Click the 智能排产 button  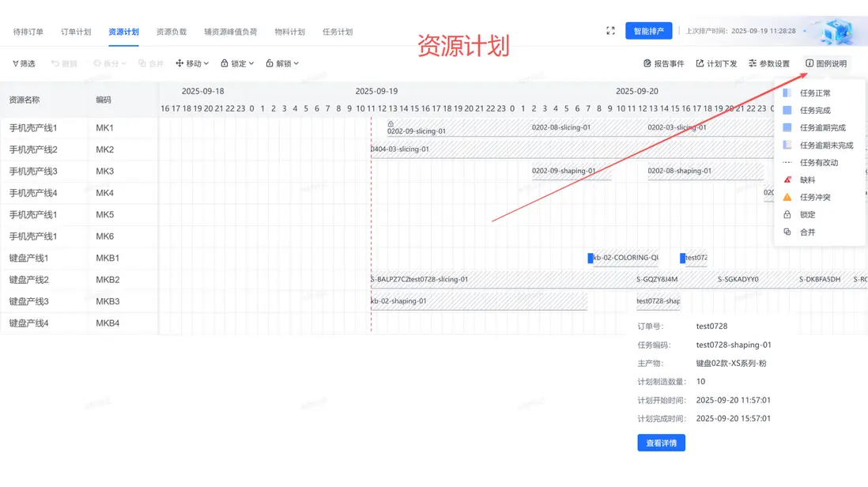[649, 31]
